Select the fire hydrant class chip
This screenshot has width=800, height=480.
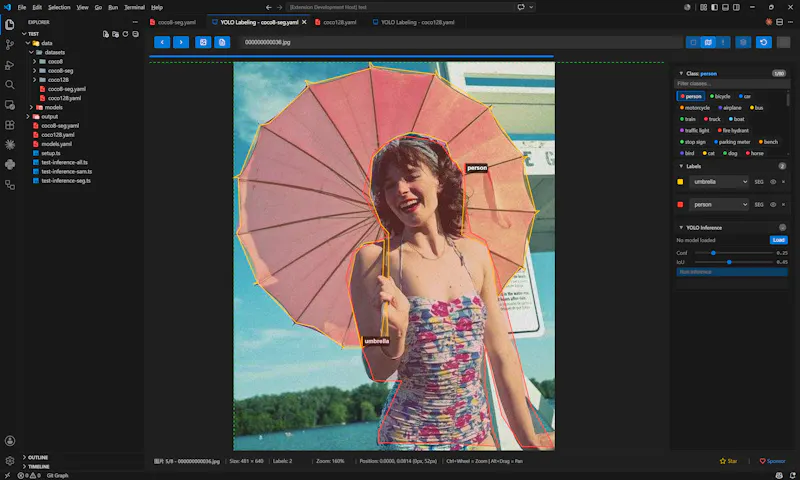pyautogui.click(x=733, y=131)
